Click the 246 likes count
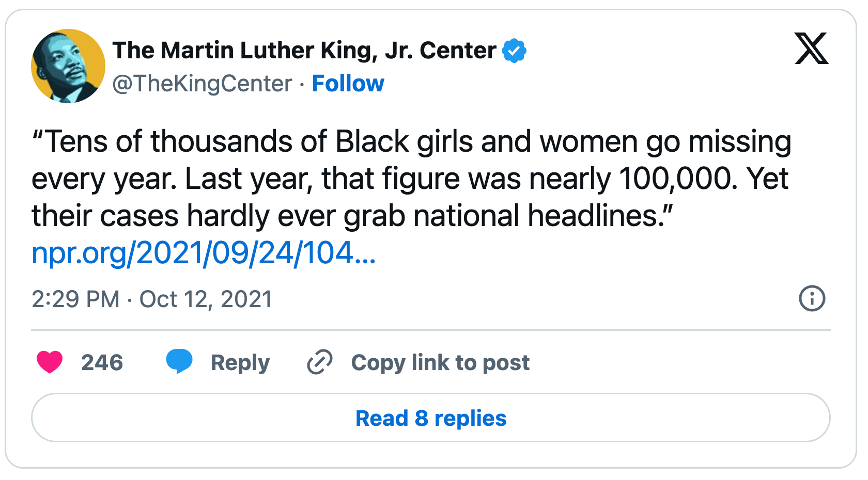This screenshot has height=480, width=868. [x=102, y=362]
